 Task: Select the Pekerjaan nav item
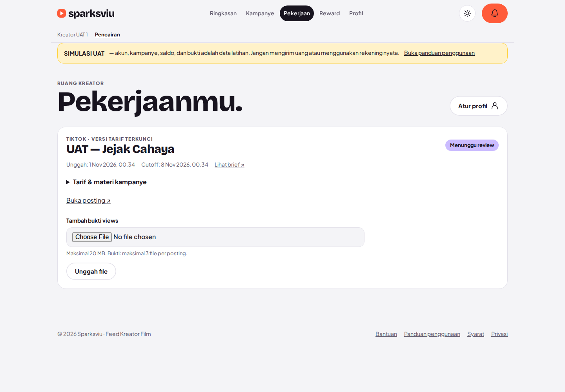pos(297,13)
